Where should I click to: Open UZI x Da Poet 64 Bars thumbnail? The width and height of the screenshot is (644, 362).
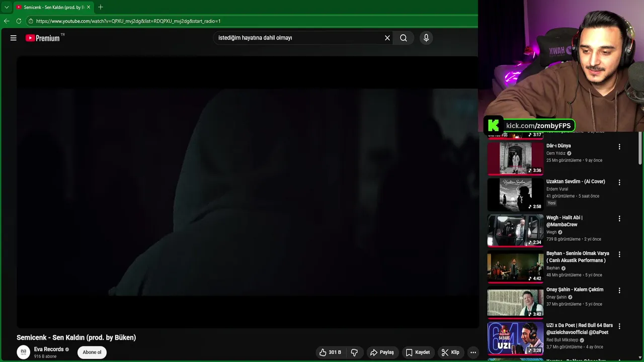[515, 338]
